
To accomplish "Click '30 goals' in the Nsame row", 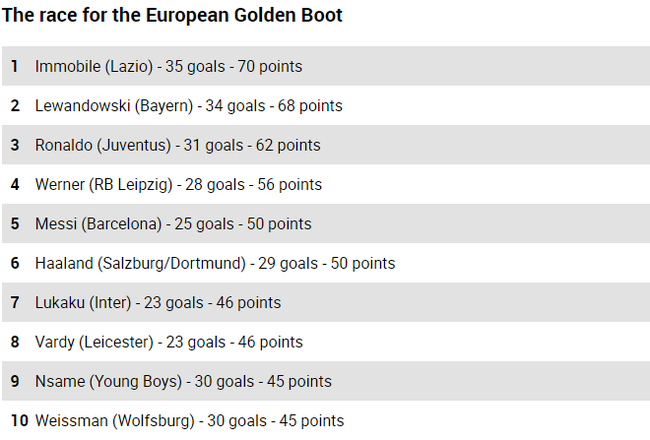I will 224,382.
